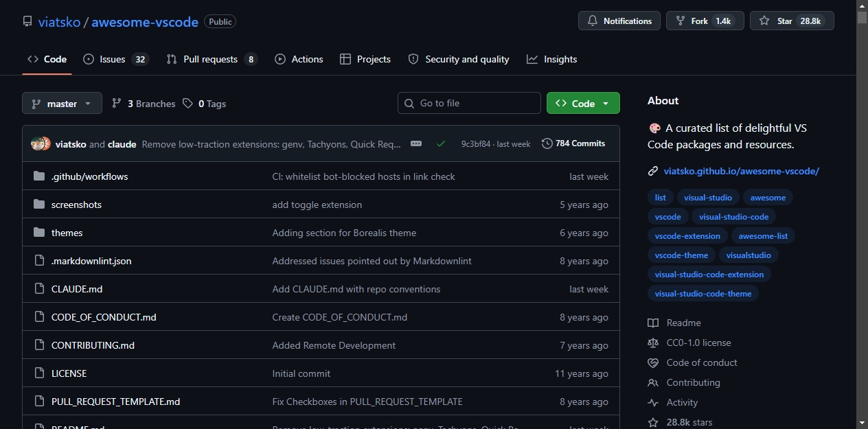Open the 784 Commits history
The width and height of the screenshot is (868, 429).
(x=573, y=143)
